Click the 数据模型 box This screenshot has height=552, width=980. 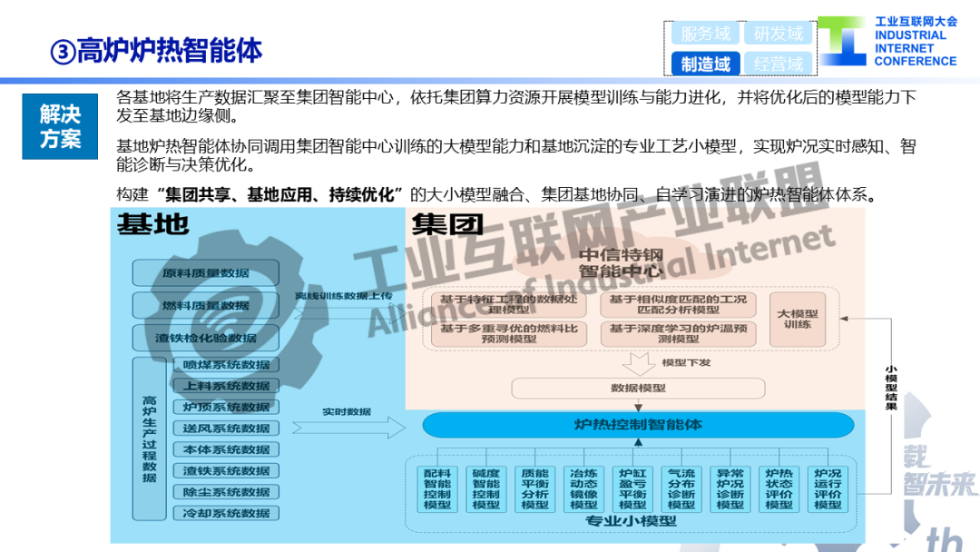pos(638,389)
